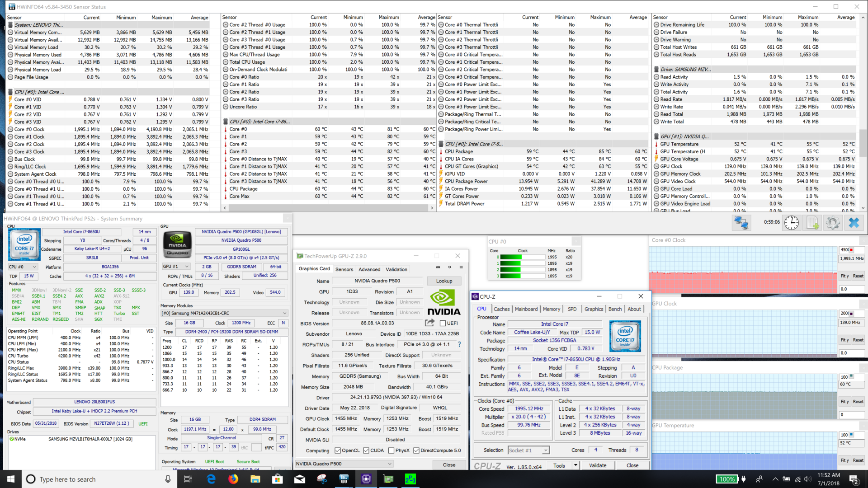The image size is (868, 488).
Task: Click the NVIDIA Quadro logo in System Summary
Action: pyautogui.click(x=177, y=244)
